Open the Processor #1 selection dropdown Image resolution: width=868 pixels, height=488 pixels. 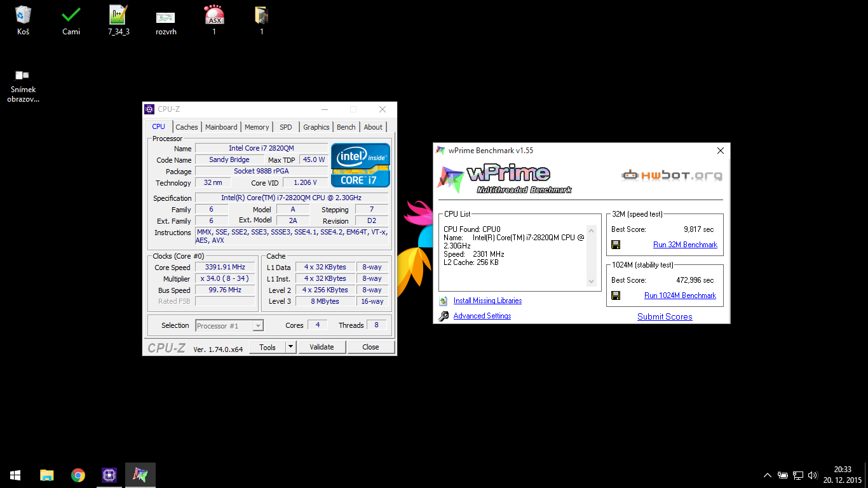(x=229, y=325)
